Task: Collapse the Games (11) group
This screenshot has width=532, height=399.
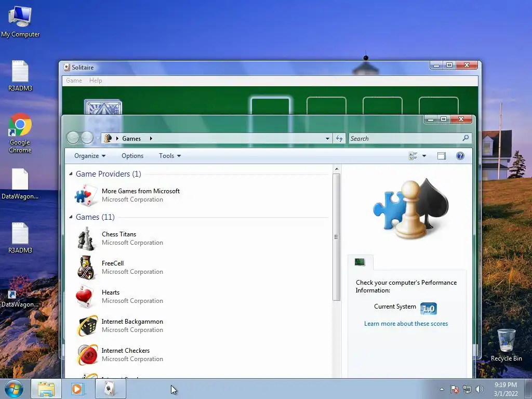Action: 71,217
